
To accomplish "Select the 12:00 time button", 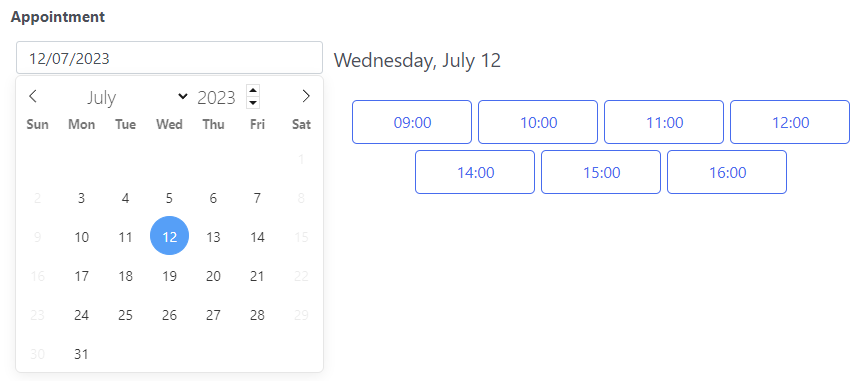I will [x=790, y=122].
